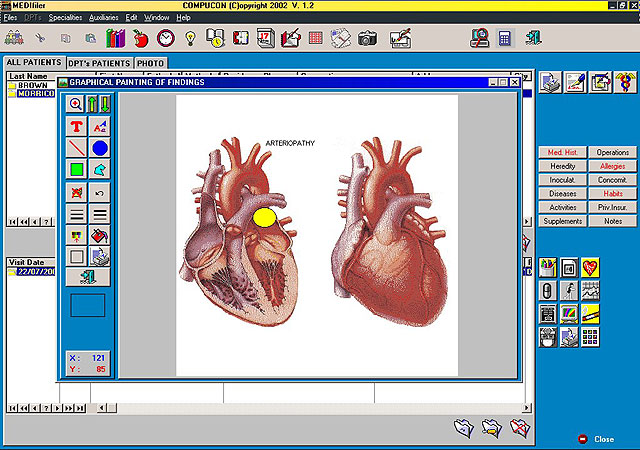Select the green rectangle shape tool
Screen dimensions: 640x450
pyautogui.click(x=76, y=169)
